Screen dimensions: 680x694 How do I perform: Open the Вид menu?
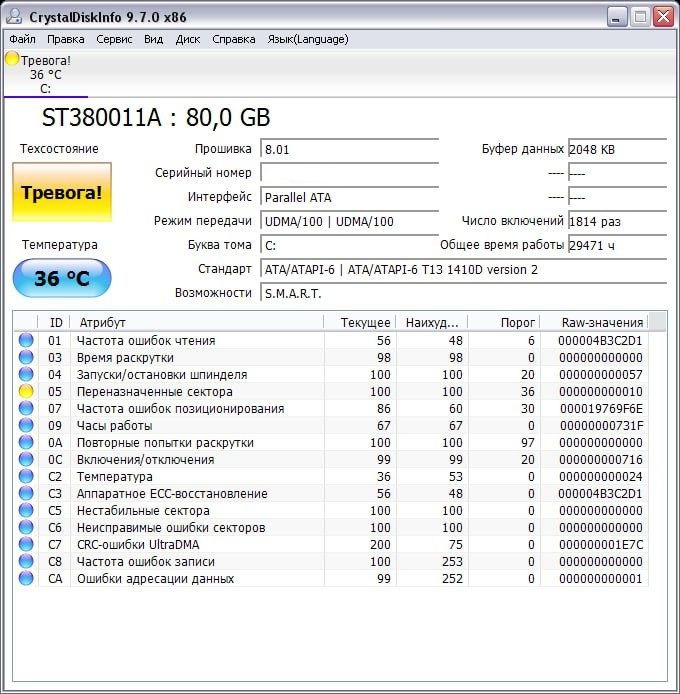[153, 39]
